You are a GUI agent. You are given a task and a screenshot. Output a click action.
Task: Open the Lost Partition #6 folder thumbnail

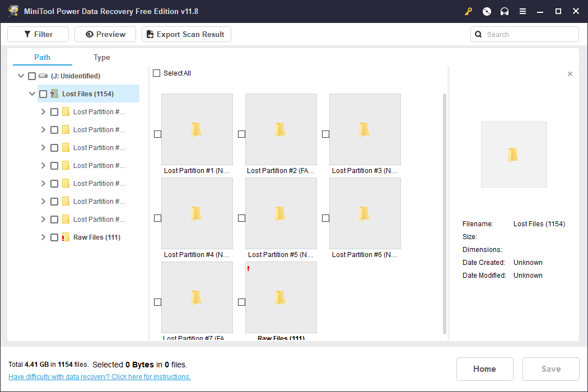tap(365, 213)
